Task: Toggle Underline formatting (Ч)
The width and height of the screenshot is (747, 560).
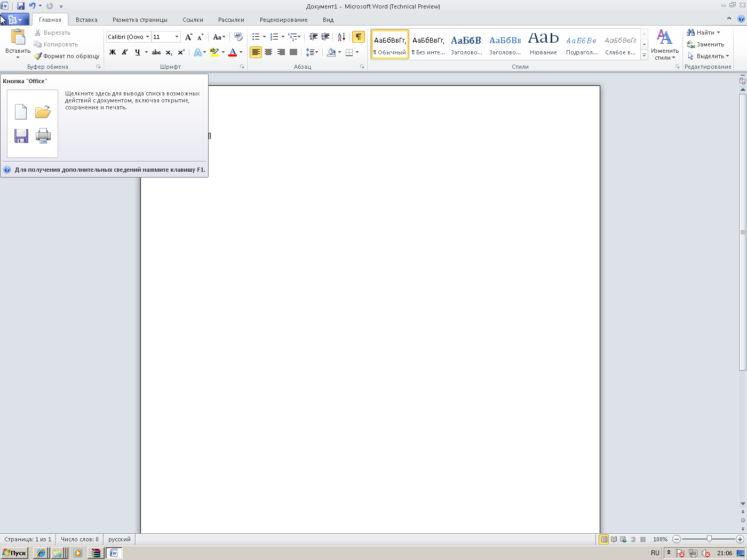Action: (x=137, y=52)
